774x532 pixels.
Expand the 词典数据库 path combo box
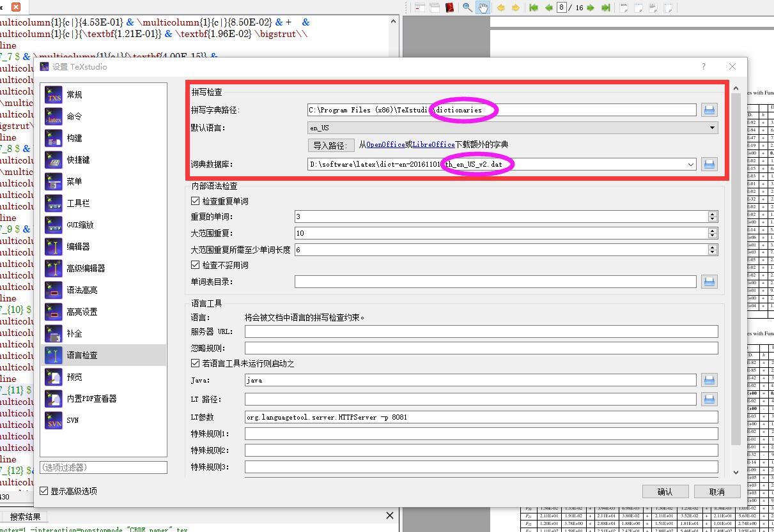[691, 165]
